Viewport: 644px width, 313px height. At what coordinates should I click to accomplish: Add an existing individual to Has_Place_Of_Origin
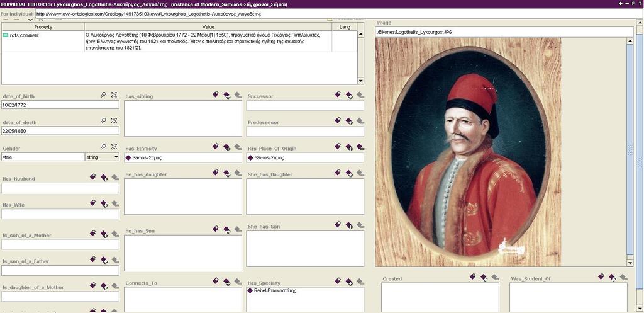348,147
